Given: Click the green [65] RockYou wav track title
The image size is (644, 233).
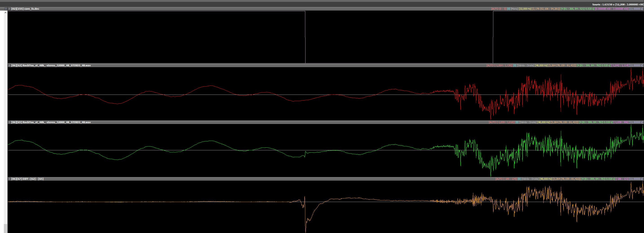Looking at the screenshot, I should point(51,122).
